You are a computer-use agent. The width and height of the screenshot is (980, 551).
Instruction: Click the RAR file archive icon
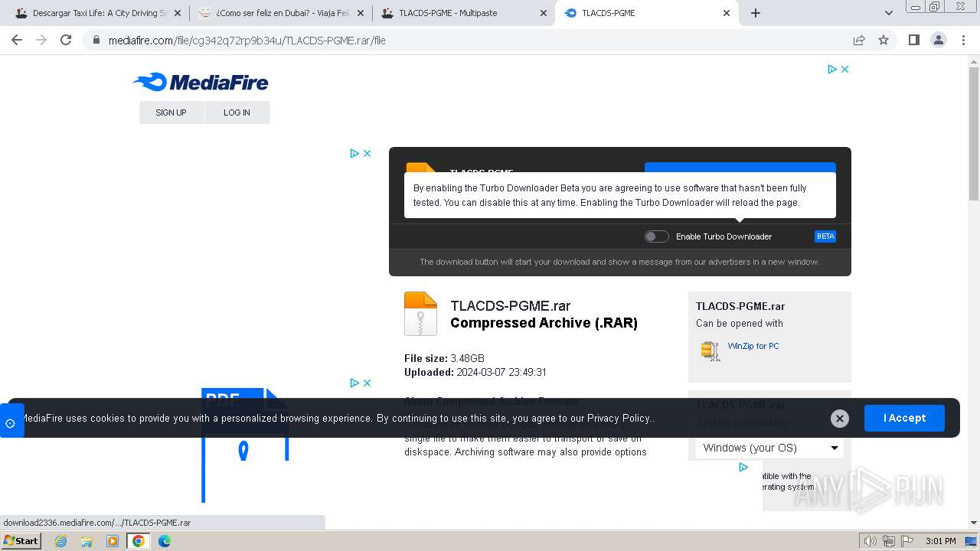(x=420, y=314)
